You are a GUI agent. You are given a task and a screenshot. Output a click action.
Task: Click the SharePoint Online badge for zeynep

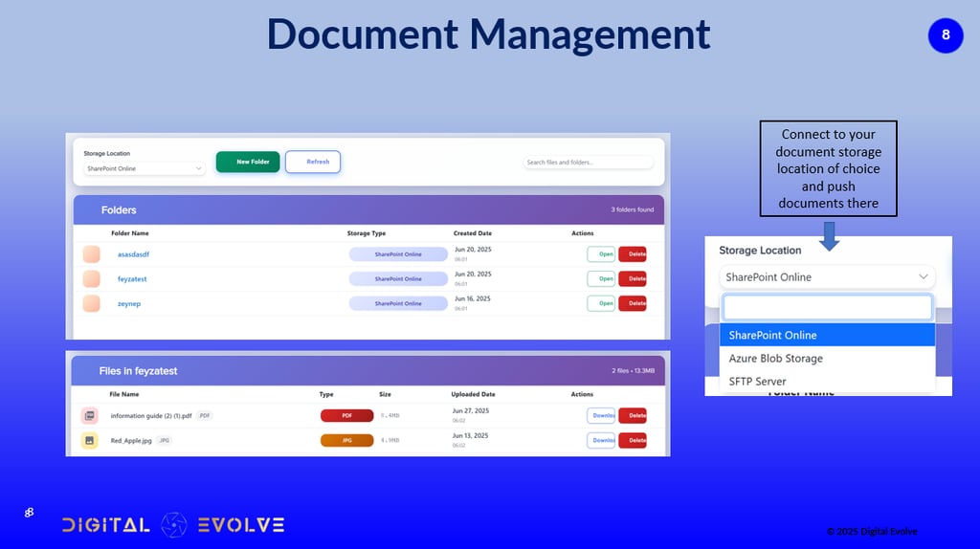point(398,303)
